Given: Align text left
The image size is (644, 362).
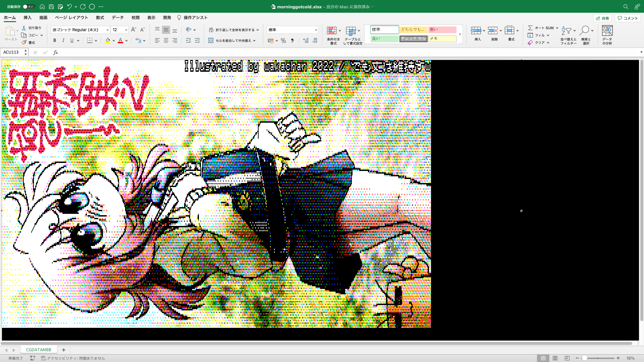Looking at the screenshot, I should [157, 41].
